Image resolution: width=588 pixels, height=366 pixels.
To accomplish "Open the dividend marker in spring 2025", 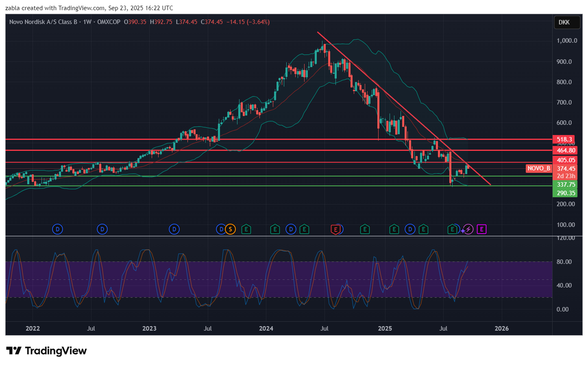I will 410,229.
